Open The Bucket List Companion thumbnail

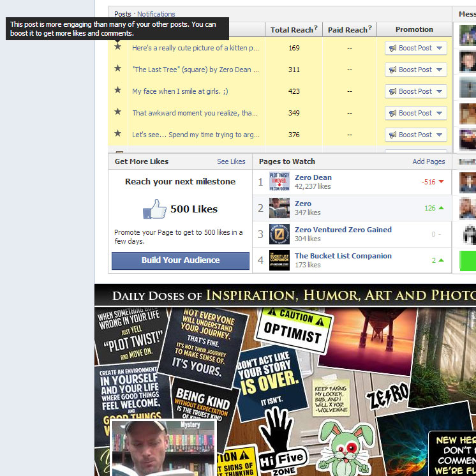[x=279, y=260]
